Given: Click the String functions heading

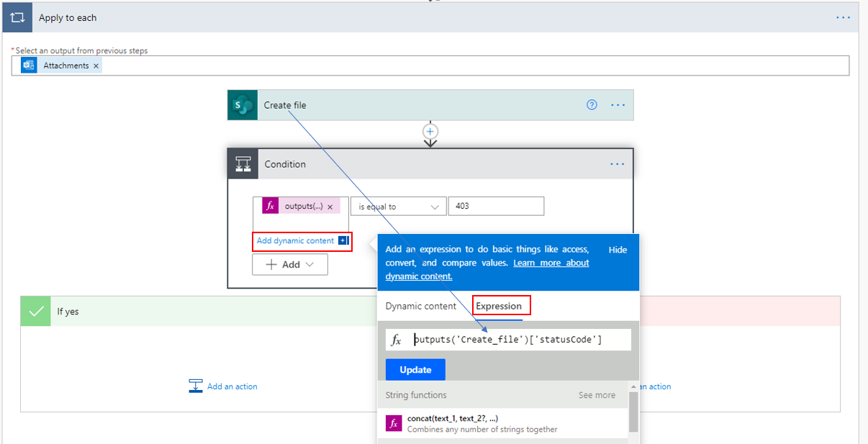Looking at the screenshot, I should tap(416, 395).
